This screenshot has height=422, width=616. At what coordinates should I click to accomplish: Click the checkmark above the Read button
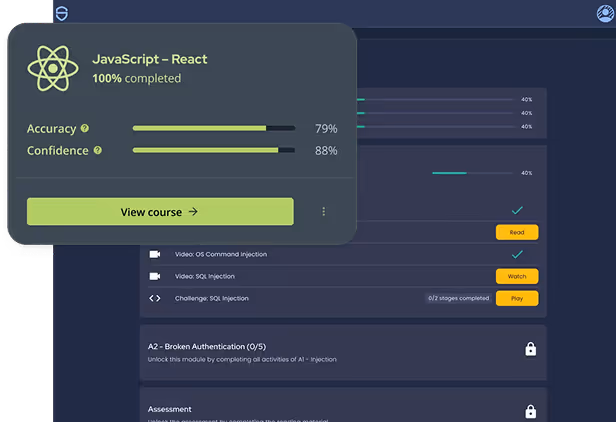pyautogui.click(x=517, y=210)
